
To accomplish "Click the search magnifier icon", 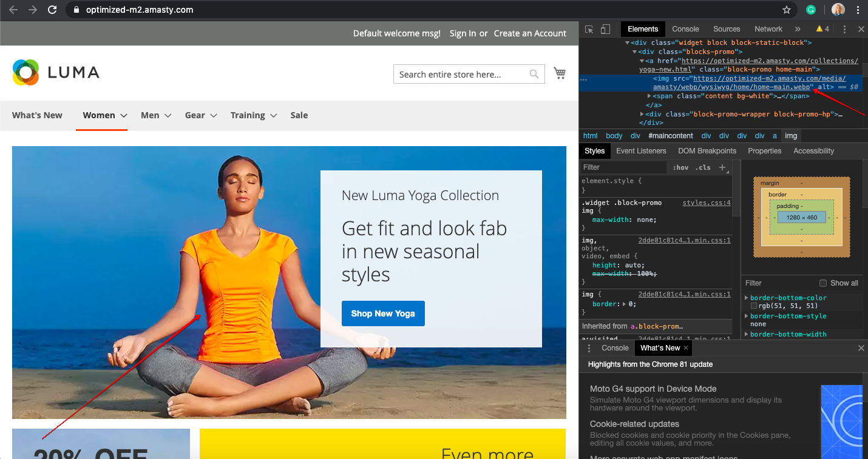I will point(534,74).
